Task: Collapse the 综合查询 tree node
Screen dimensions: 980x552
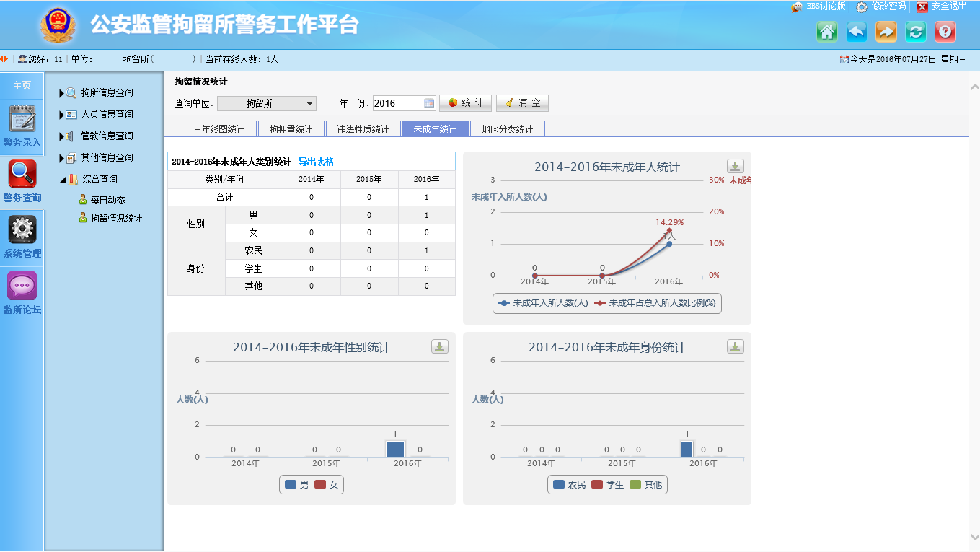Action: 62,180
